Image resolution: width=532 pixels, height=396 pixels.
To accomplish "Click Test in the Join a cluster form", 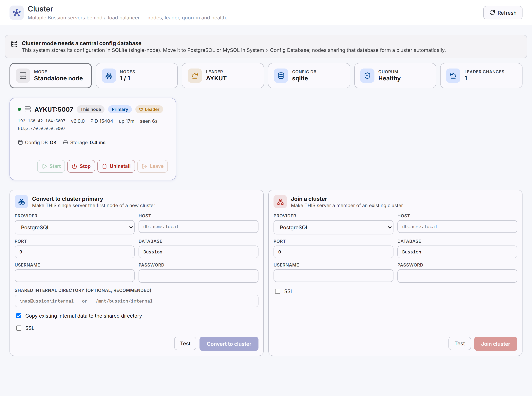I will pos(460,344).
